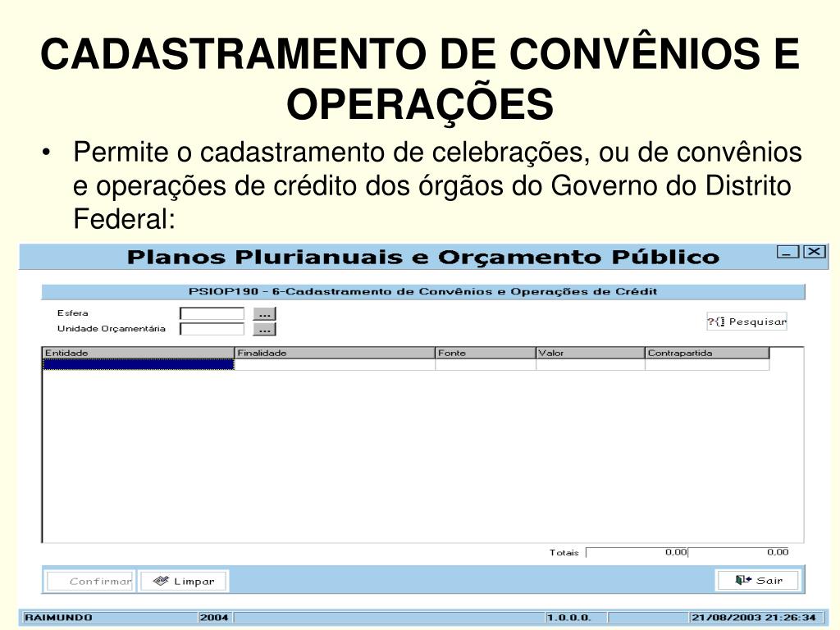Screen dimensions: 840x630
Task: Click the Finalidade column header
Action: (335, 353)
